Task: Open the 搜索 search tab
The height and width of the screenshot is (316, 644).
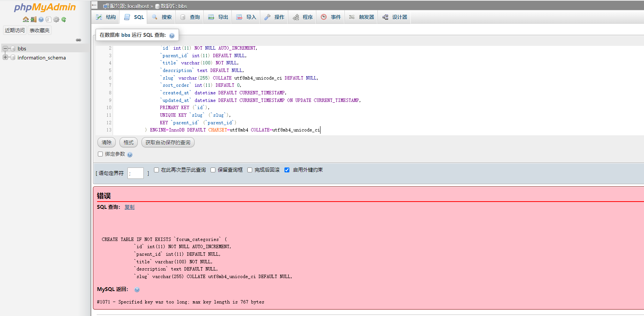Action: (x=162, y=17)
